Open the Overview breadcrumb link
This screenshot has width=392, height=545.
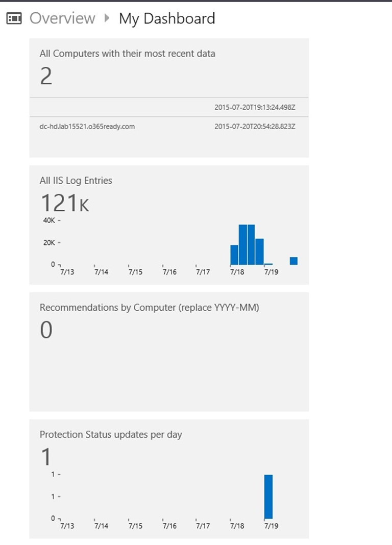click(62, 19)
